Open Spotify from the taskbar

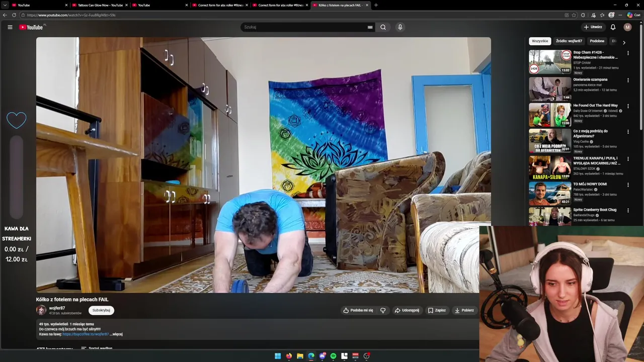(x=333, y=356)
